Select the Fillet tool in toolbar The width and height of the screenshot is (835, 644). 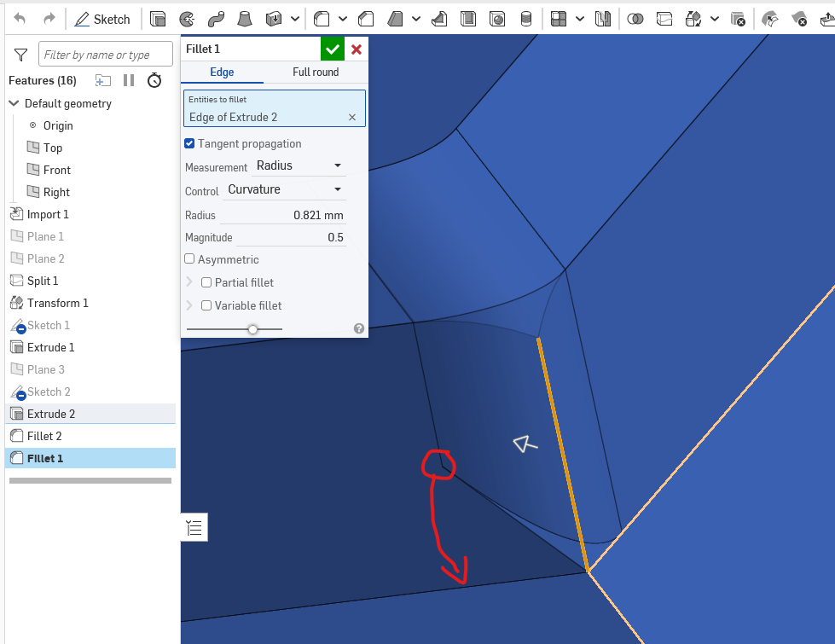click(322, 19)
